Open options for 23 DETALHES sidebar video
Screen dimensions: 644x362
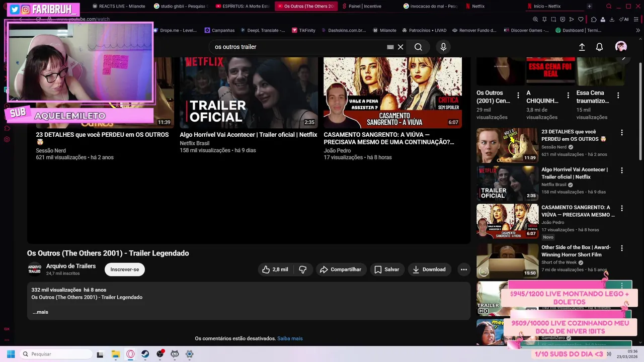point(622,133)
